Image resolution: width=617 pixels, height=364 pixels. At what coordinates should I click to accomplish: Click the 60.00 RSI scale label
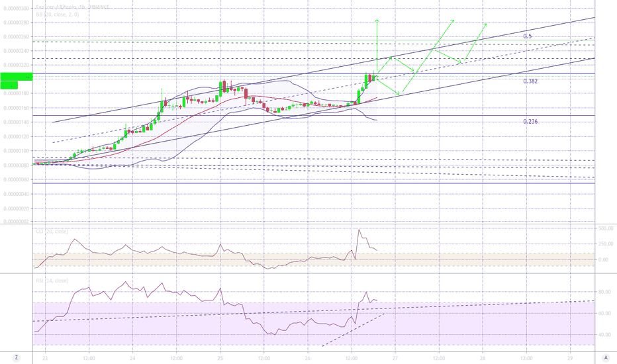pyautogui.click(x=604, y=313)
